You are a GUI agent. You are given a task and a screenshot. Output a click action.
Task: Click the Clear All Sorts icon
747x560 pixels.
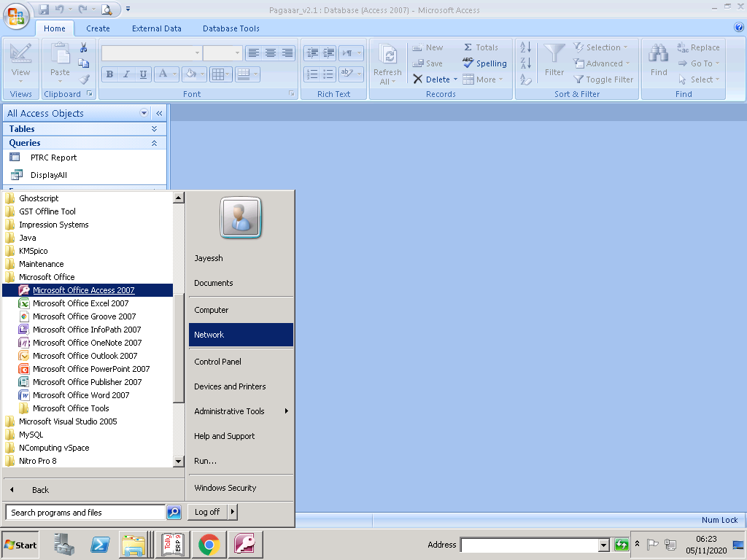point(526,79)
